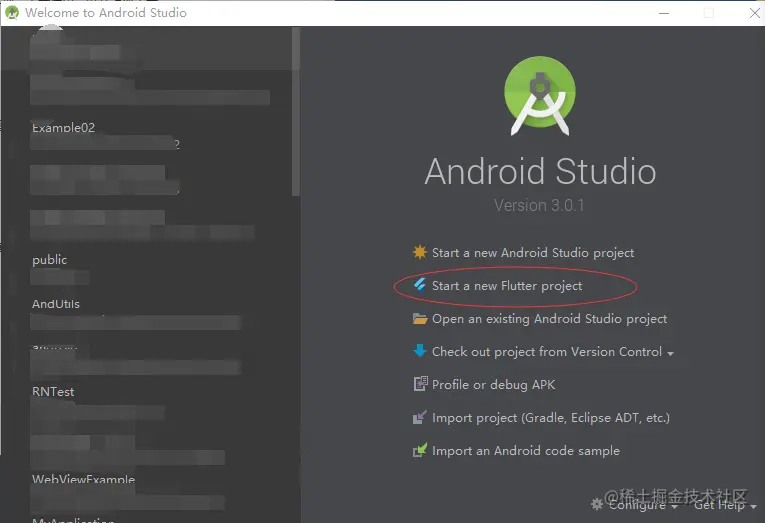Start a new Flutter project
Image resolution: width=765 pixels, height=523 pixels.
pyautogui.click(x=507, y=286)
